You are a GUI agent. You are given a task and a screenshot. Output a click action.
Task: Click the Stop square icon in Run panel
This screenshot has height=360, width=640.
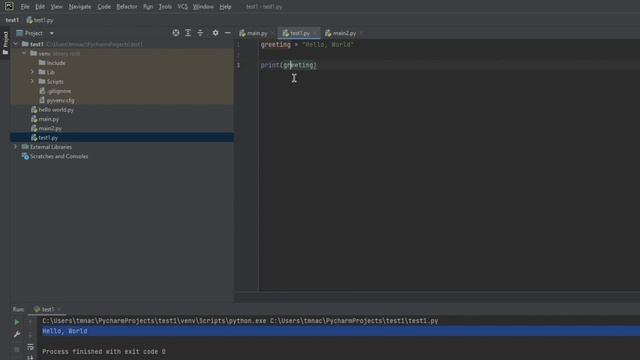(17, 349)
